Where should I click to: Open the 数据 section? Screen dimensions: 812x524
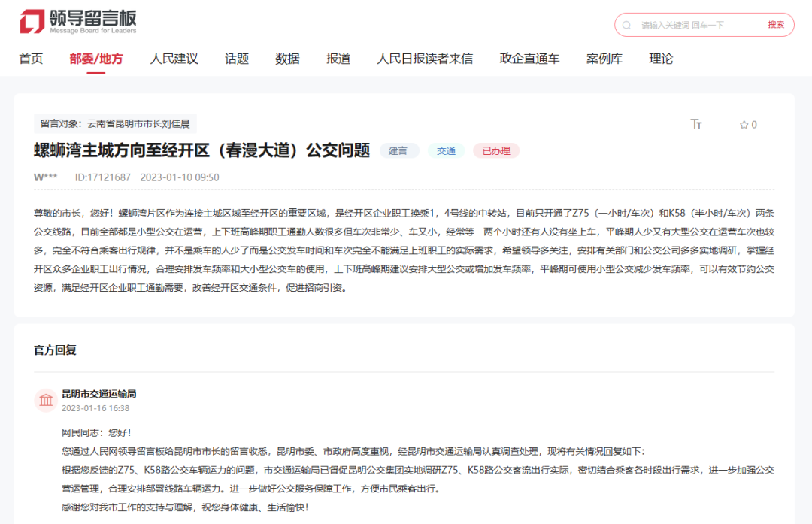286,58
